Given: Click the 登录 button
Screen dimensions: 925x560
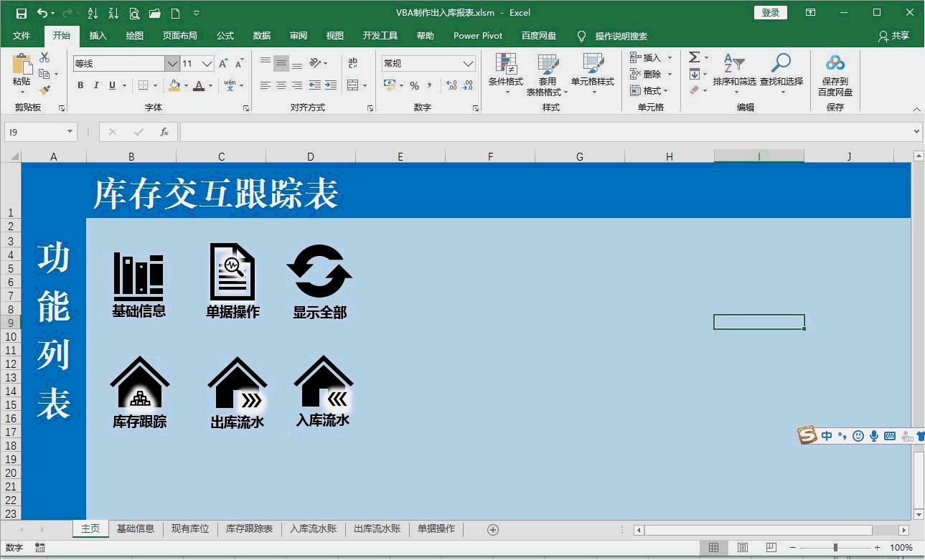Looking at the screenshot, I should pyautogui.click(x=769, y=12).
